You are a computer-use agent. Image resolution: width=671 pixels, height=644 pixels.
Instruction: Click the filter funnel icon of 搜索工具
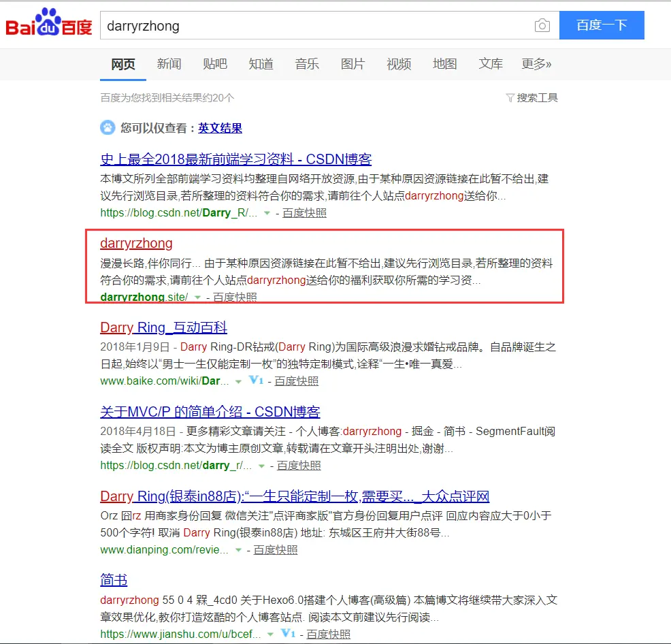click(510, 98)
